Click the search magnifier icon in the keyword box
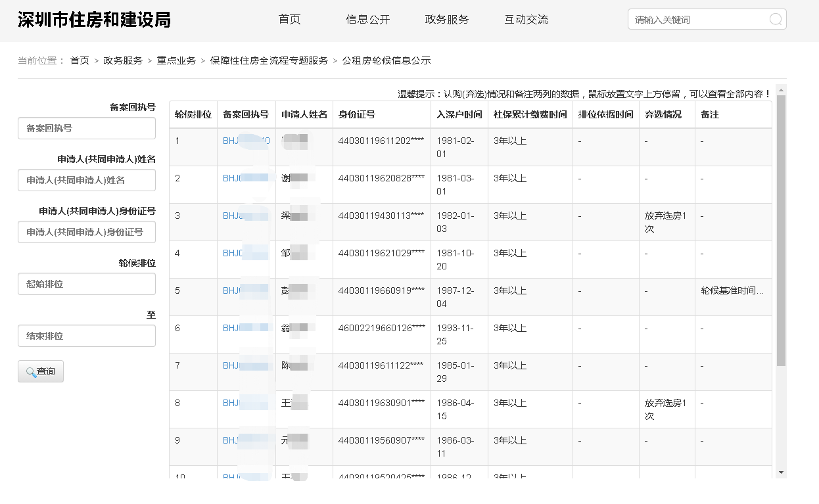819x504 pixels. [776, 19]
